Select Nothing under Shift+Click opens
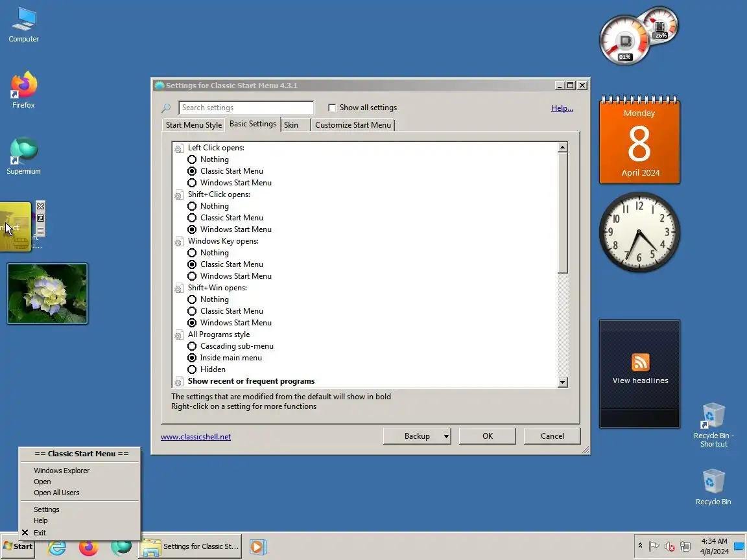Image resolution: width=747 pixels, height=560 pixels. tap(192, 206)
